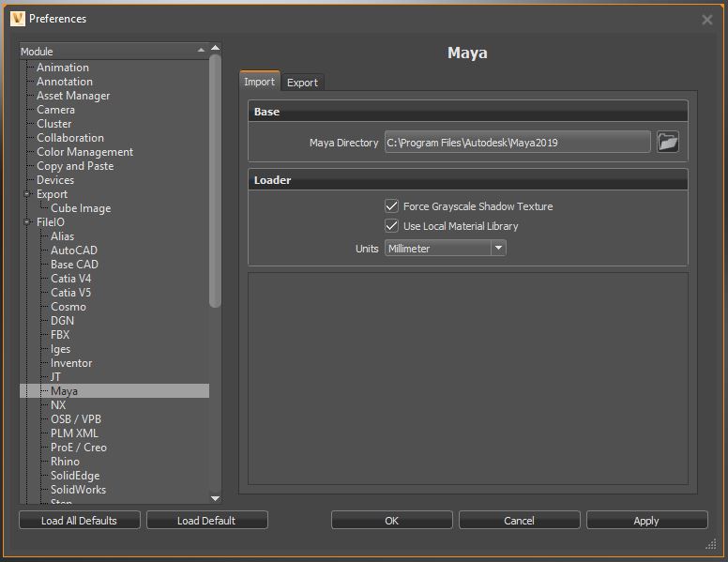Screen dimensions: 728x562
Task: Select ProE / Creo item
Action: [79, 448]
